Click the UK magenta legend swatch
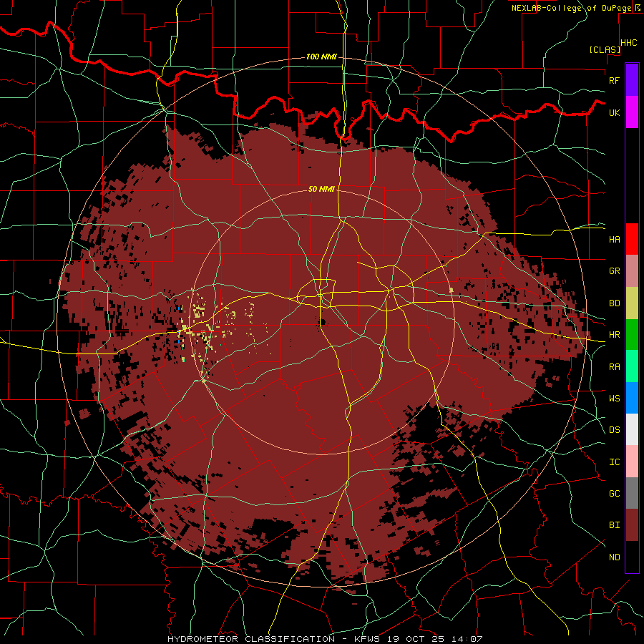The width and height of the screenshot is (644, 644). coord(632,112)
